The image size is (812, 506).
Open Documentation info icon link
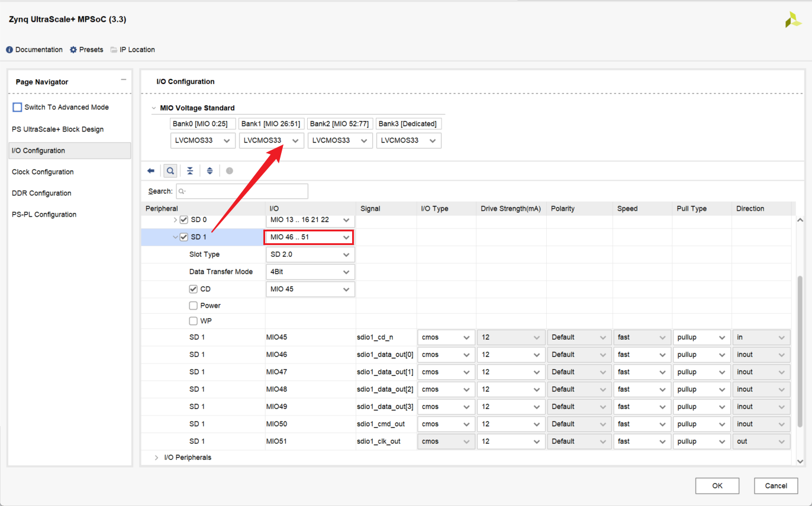tap(9, 50)
